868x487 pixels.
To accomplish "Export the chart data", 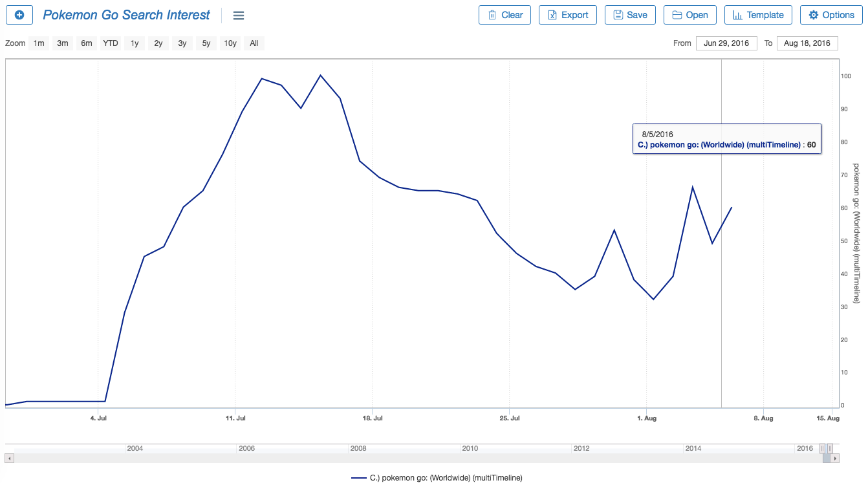I will tap(567, 15).
